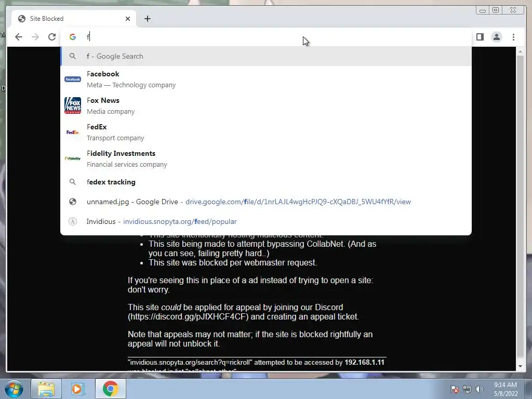Open the Invidious feed/popular suggestion
Image resolution: width=532 pixels, height=399 pixels.
pos(265,221)
